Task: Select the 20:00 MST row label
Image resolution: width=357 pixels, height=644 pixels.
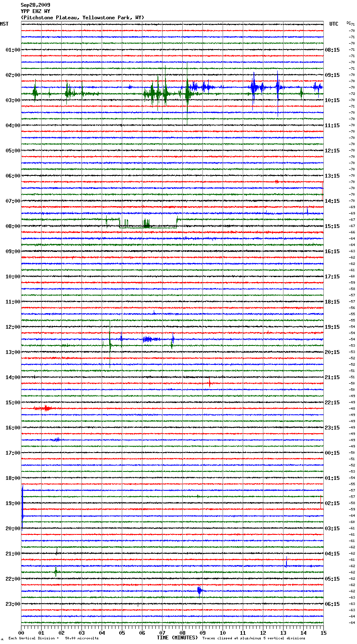Action: 13,529
